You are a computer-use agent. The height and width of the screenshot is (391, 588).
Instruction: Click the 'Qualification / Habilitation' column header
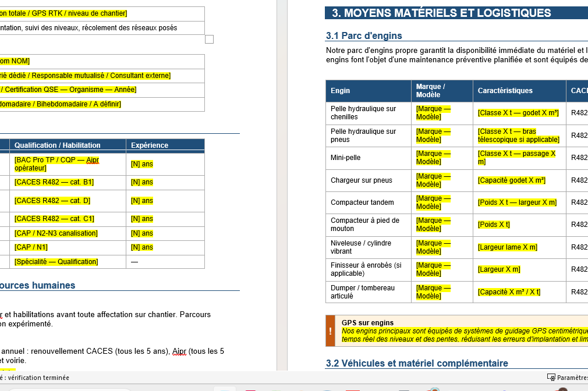point(68,145)
